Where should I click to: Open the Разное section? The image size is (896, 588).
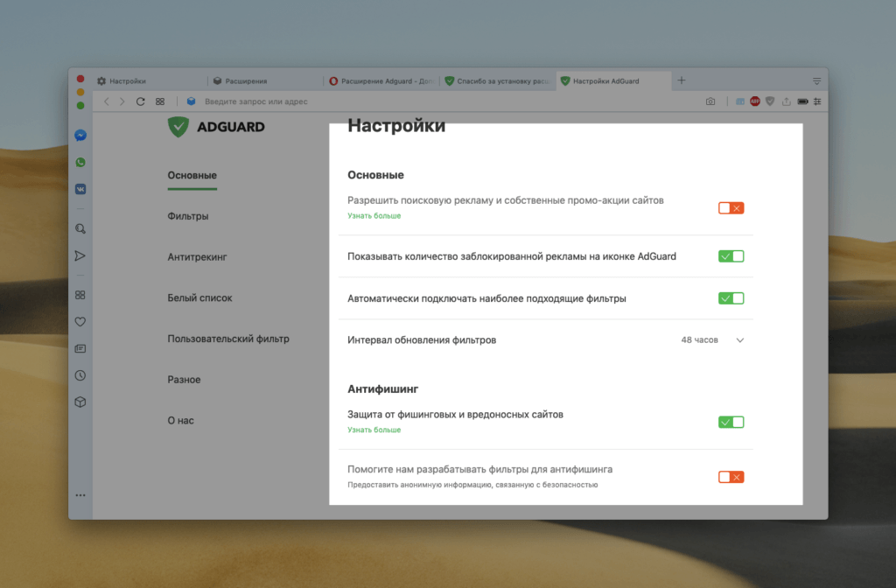[x=184, y=380]
